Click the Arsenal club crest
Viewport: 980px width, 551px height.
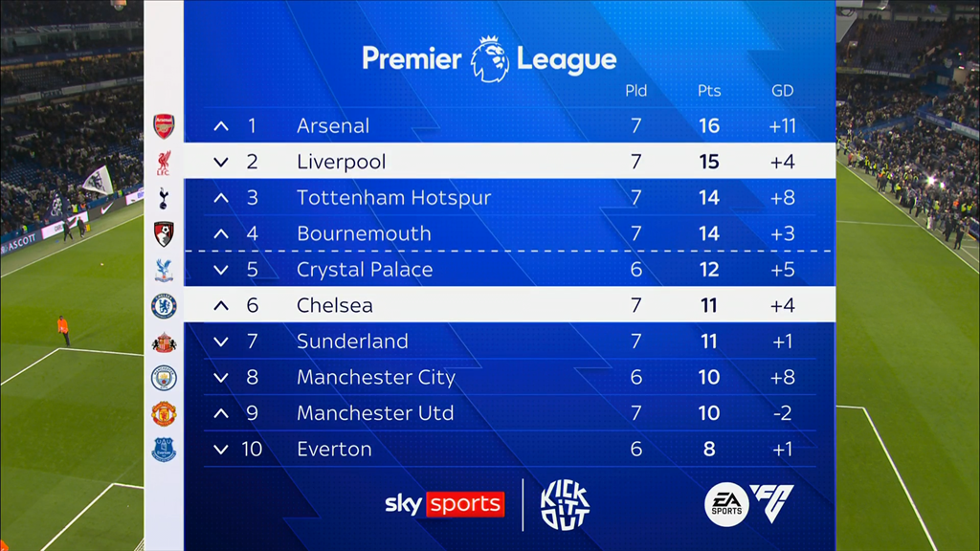click(164, 126)
